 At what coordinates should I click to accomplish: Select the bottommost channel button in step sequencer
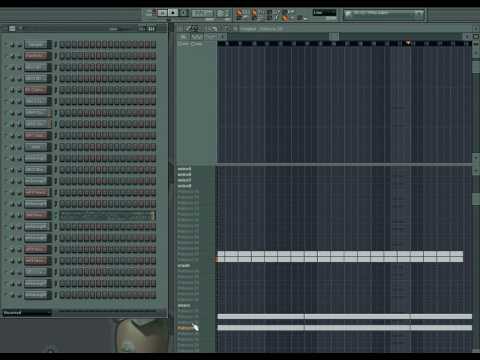pos(38,295)
